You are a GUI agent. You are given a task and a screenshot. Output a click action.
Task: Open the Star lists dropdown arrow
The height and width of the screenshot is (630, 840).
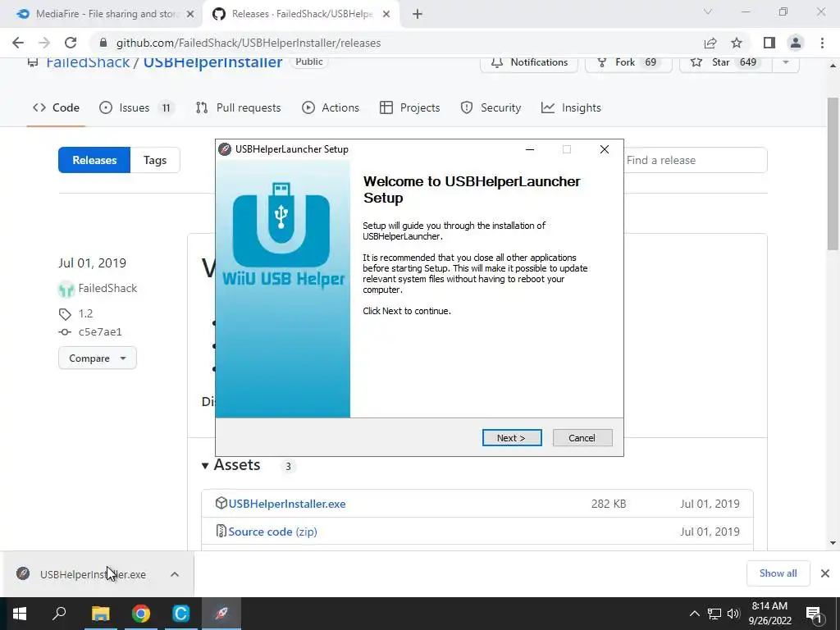point(785,62)
